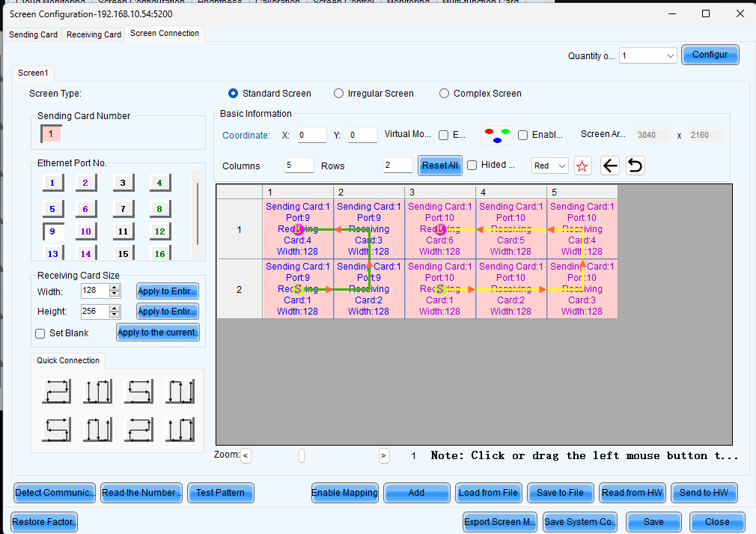Click the Send to HW button
Screen dimensions: 756x534
[x=704, y=493]
